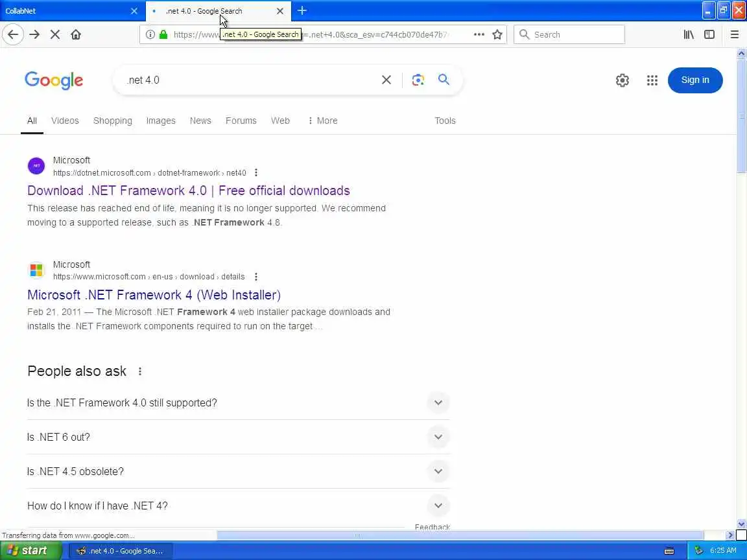Open the Windows Start menu
The height and width of the screenshot is (560, 747).
[x=30, y=550]
